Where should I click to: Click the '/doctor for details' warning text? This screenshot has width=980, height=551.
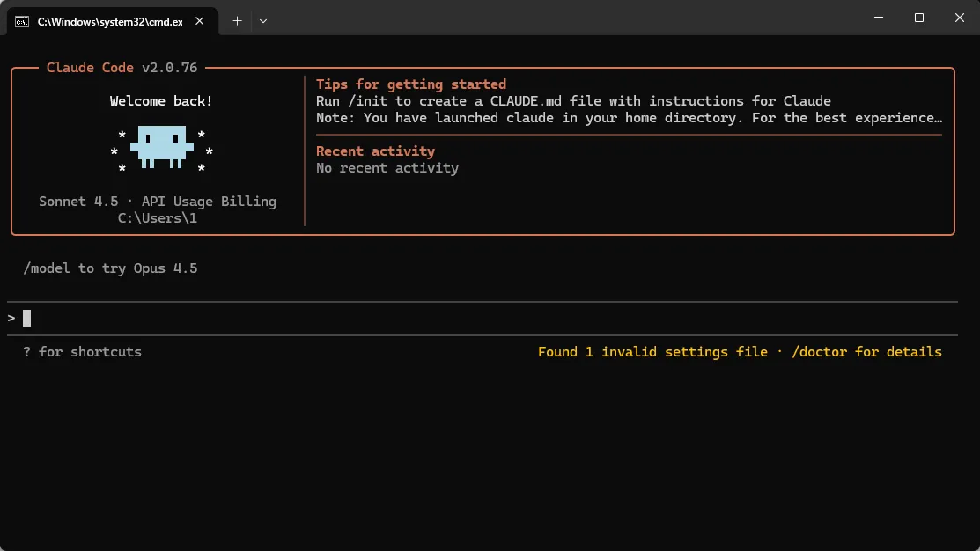click(866, 352)
